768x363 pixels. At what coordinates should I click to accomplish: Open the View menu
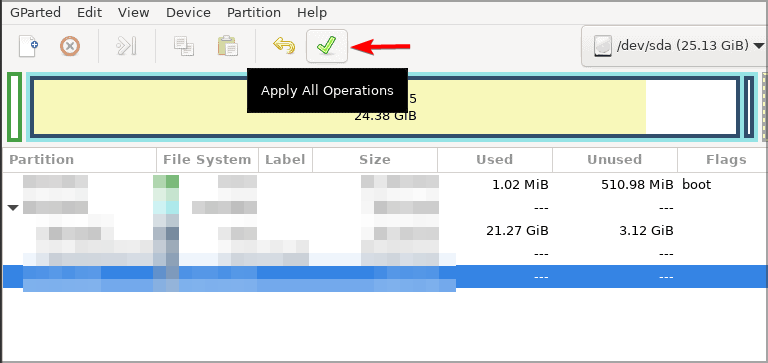[134, 12]
